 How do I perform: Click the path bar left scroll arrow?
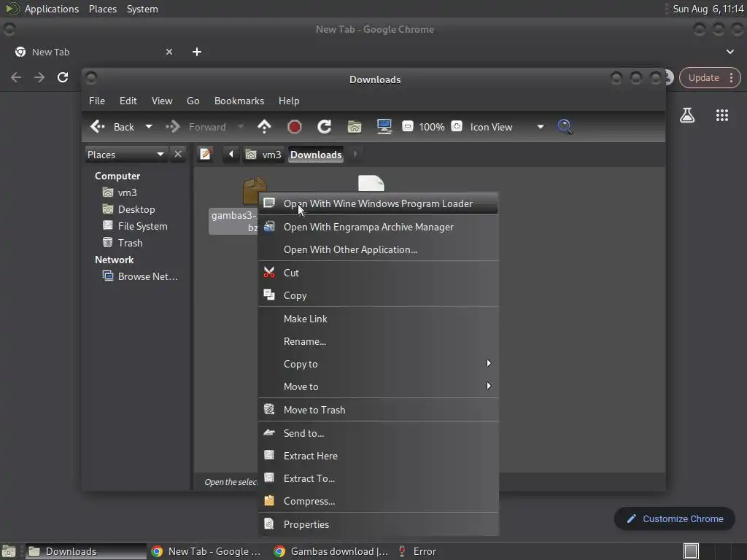pyautogui.click(x=231, y=155)
